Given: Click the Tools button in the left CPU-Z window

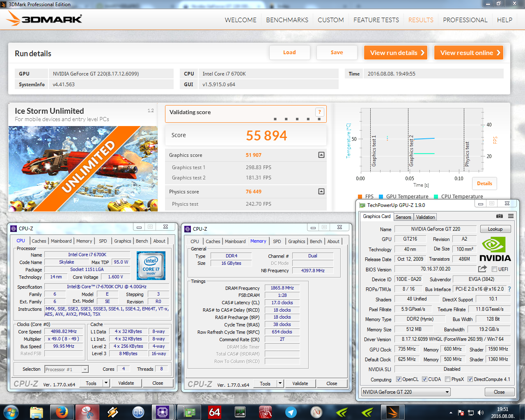Looking at the screenshot, I should pyautogui.click(x=91, y=383).
